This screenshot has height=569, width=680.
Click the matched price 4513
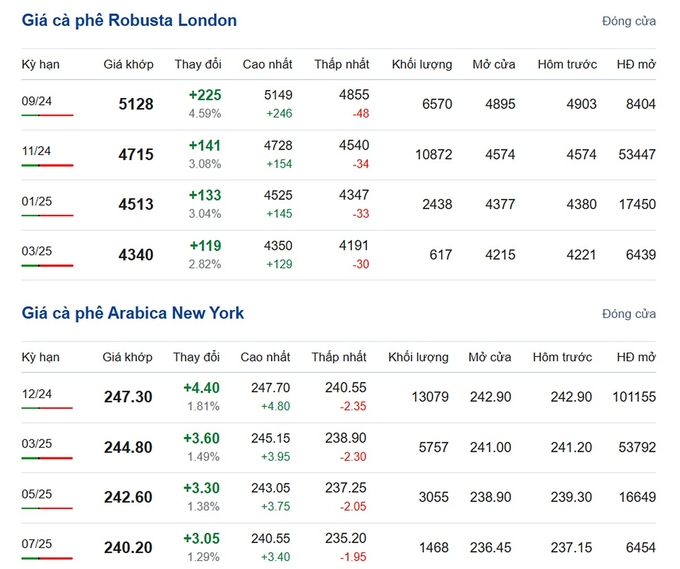[x=136, y=204]
